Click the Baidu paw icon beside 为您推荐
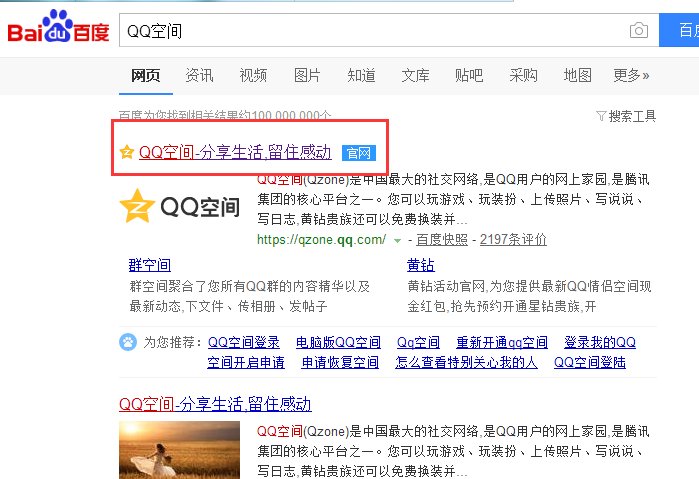The image size is (699, 479). click(x=128, y=342)
